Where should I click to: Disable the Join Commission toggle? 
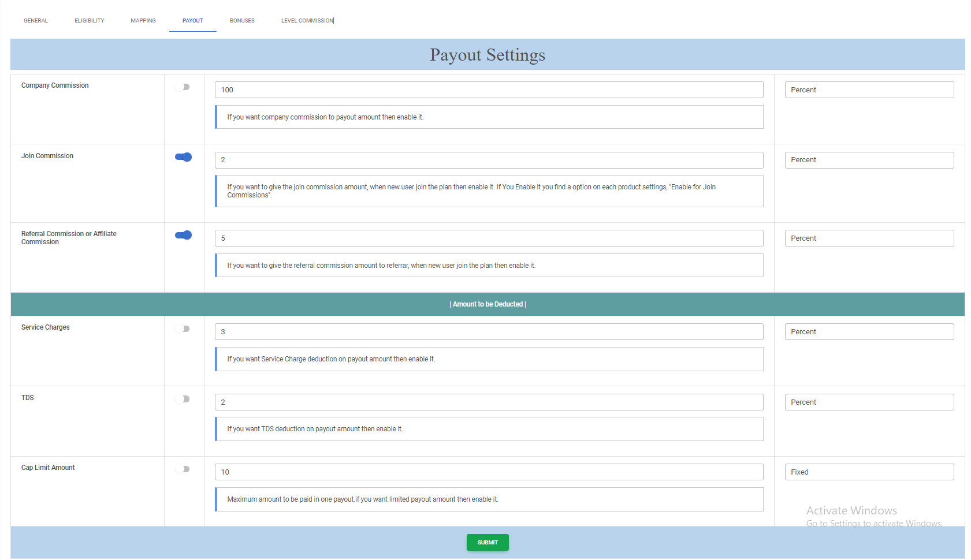click(x=183, y=157)
